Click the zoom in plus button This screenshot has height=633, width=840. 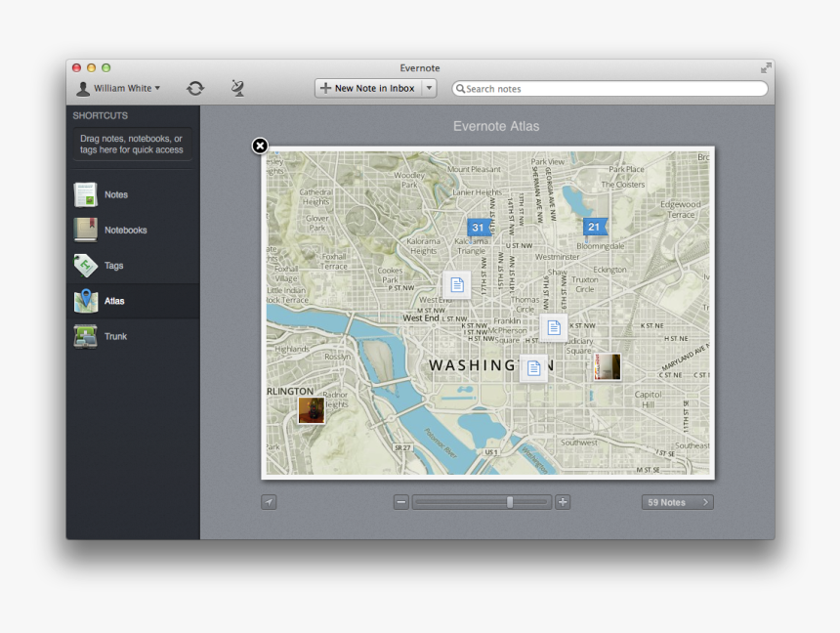[x=563, y=502]
